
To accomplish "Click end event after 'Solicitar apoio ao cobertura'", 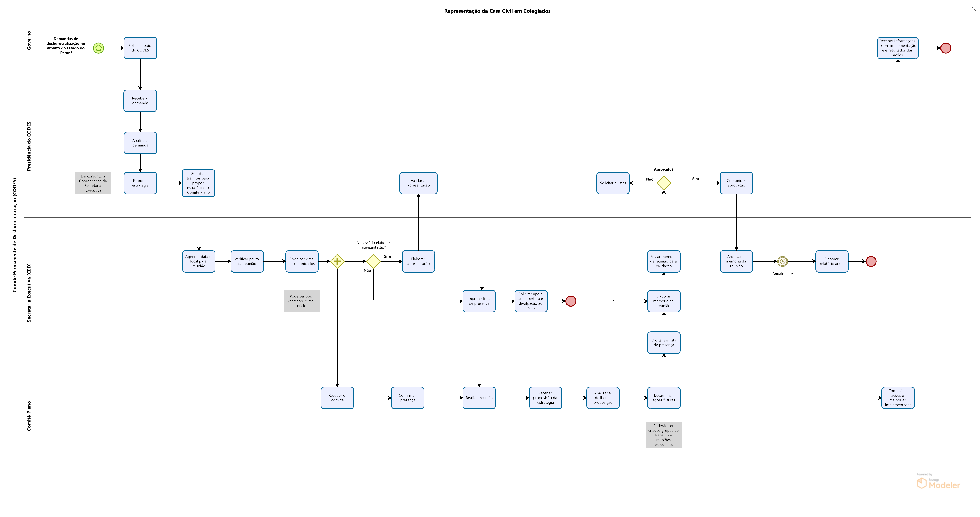I will (571, 301).
